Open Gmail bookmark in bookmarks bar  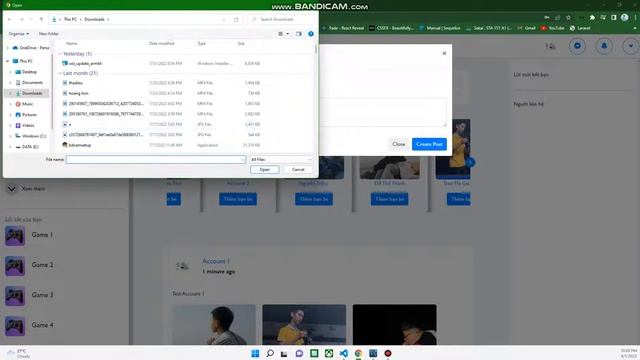(x=527, y=28)
